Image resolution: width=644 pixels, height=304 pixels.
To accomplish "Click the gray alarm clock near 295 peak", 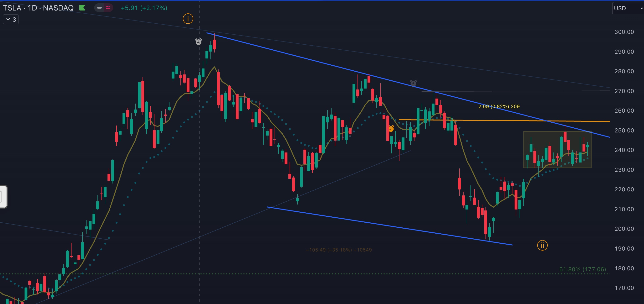I will click(199, 42).
